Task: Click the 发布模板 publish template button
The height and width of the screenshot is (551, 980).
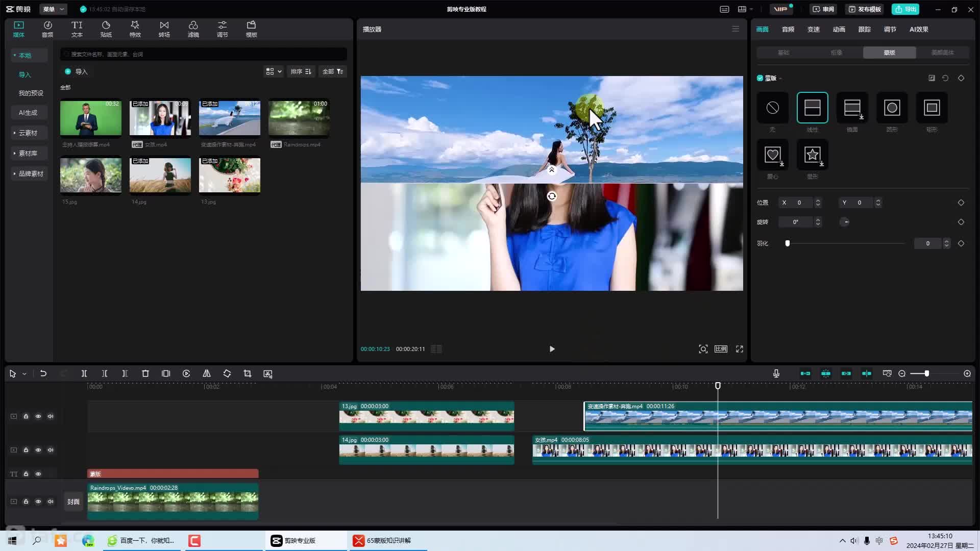Action: [x=865, y=9]
